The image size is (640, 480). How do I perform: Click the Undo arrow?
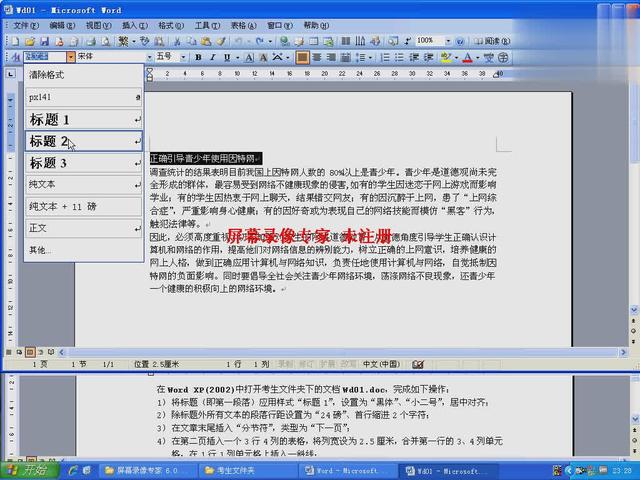(239, 41)
